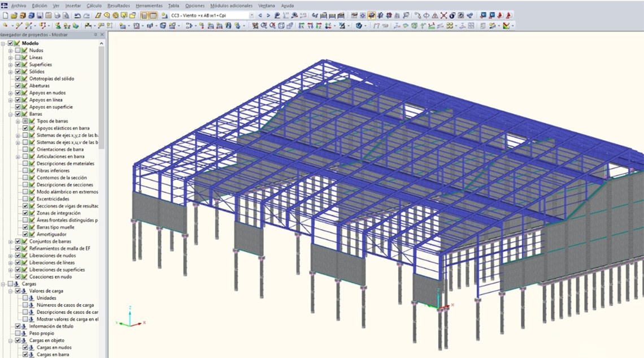Toggle the Fibras inferiores checkbox

[25, 171]
